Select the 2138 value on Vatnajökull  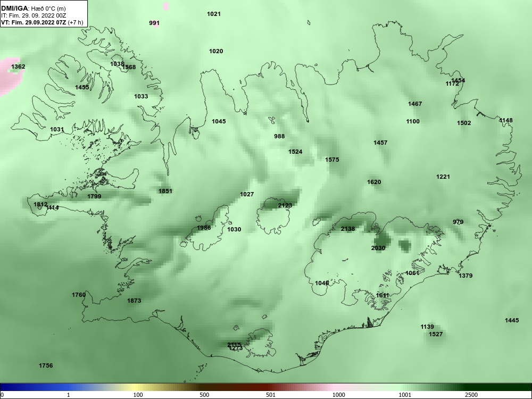click(x=348, y=229)
